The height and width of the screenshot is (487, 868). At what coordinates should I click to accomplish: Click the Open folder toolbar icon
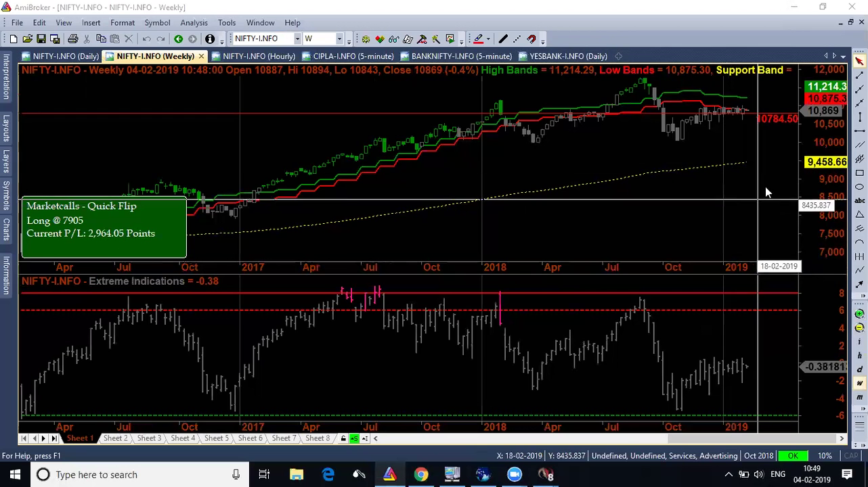27,39
